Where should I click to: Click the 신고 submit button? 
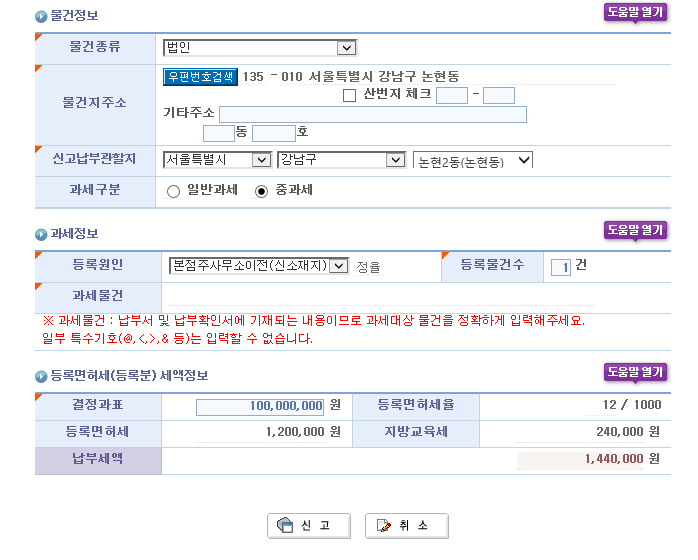[x=307, y=526]
